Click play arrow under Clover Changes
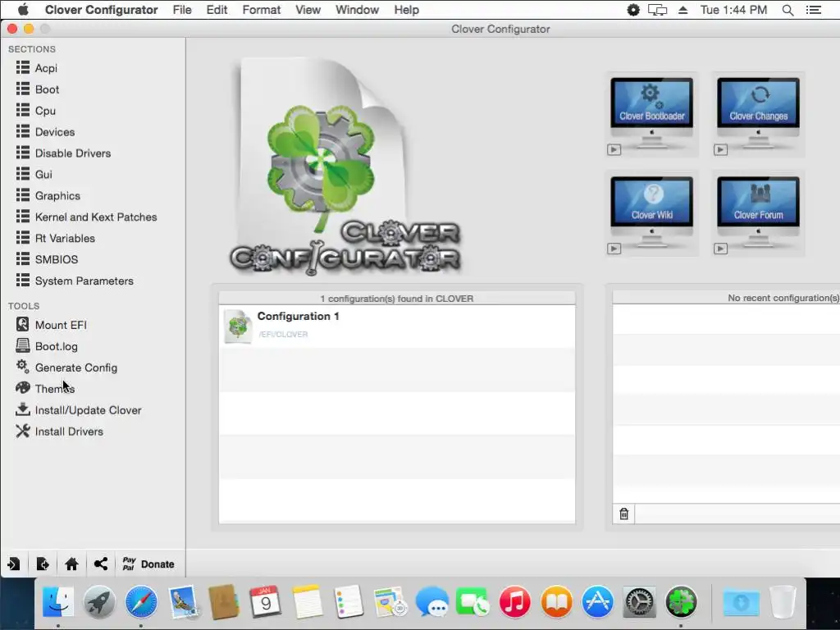840x630 pixels. (x=720, y=149)
